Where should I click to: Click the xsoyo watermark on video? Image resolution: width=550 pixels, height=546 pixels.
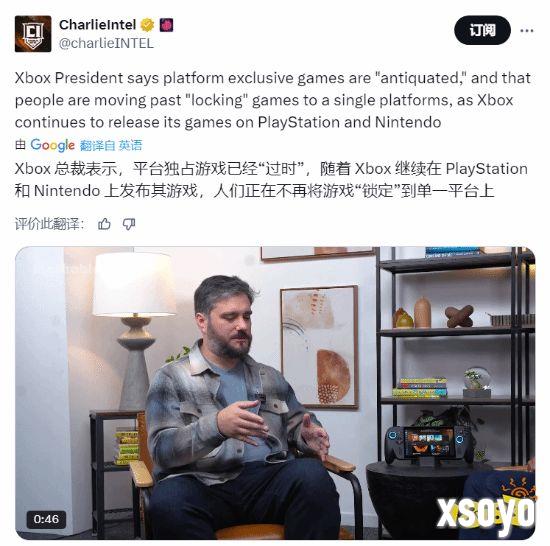(486, 513)
